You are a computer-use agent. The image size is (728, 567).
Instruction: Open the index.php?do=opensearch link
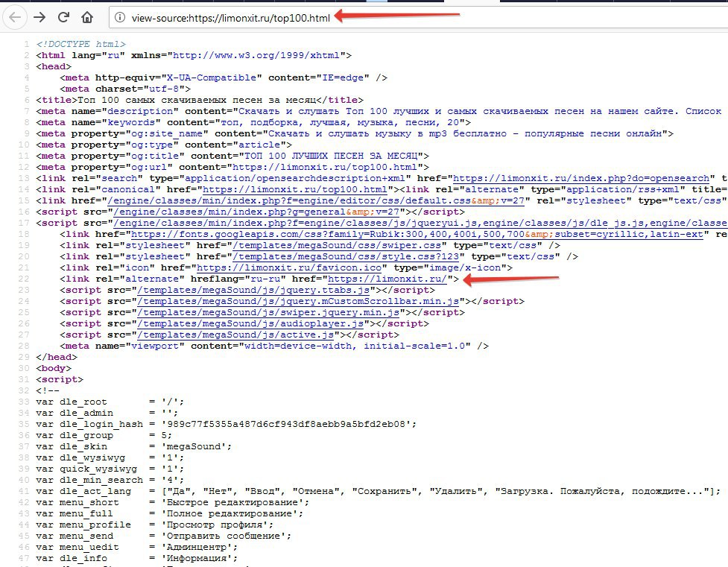pos(581,178)
